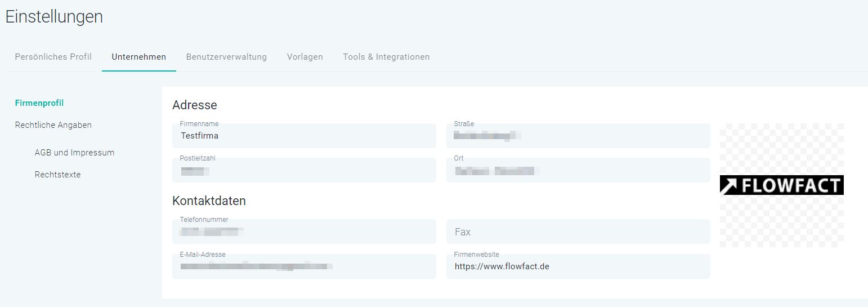Image resolution: width=868 pixels, height=307 pixels.
Task: Edit the Firmenwebsite URL field
Action: (578, 267)
